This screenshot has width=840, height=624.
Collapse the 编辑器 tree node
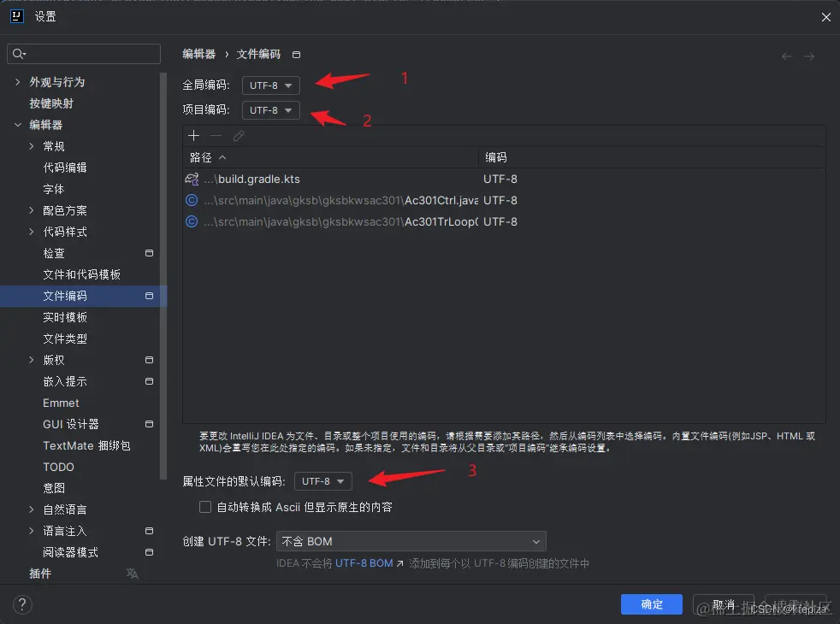point(19,124)
